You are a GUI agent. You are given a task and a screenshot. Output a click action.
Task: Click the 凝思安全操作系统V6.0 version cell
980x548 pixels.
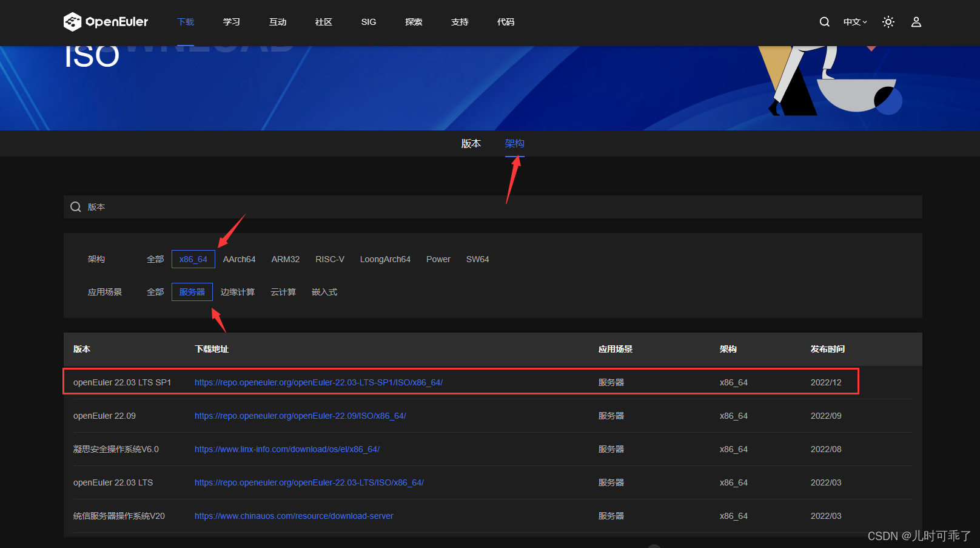point(116,449)
